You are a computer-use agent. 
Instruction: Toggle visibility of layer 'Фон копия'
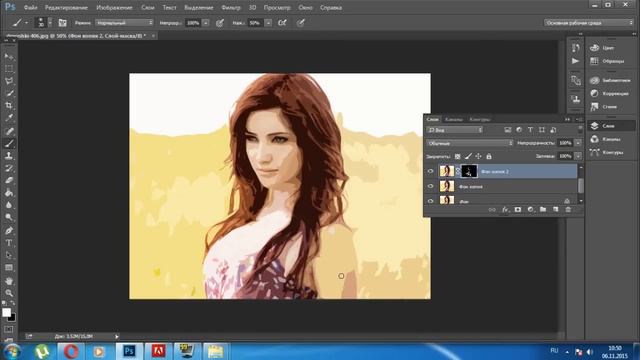[431, 186]
